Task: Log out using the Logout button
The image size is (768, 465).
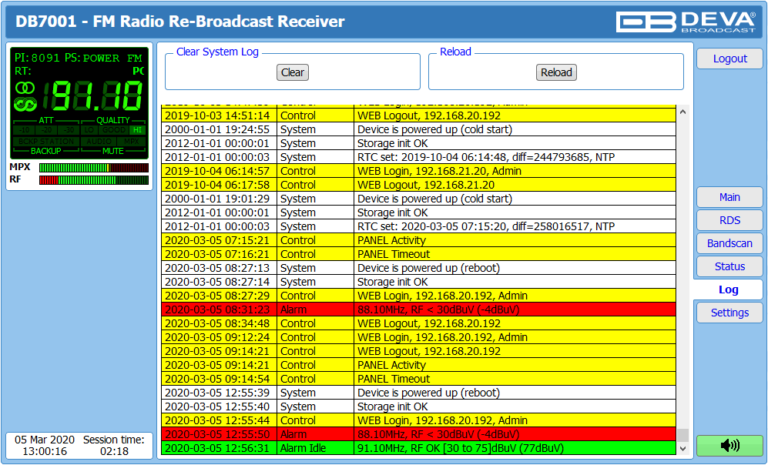Action: 729,59
